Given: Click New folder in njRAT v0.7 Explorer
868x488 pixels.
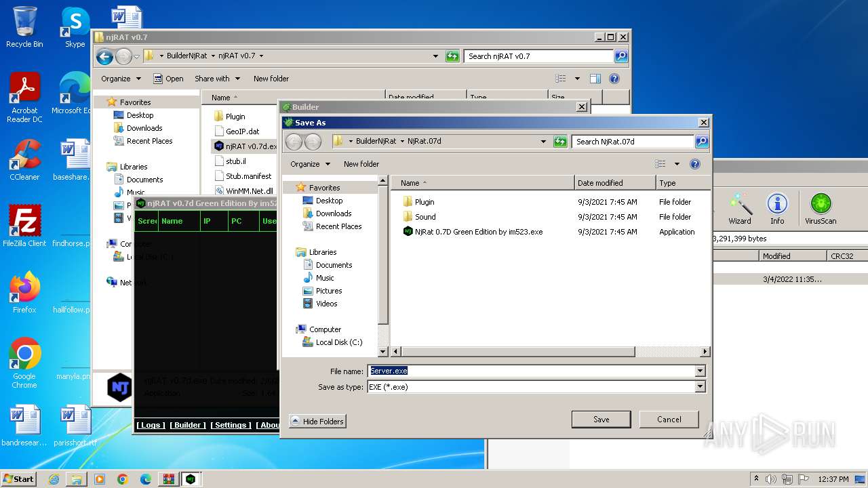Looking at the screenshot, I should 271,79.
